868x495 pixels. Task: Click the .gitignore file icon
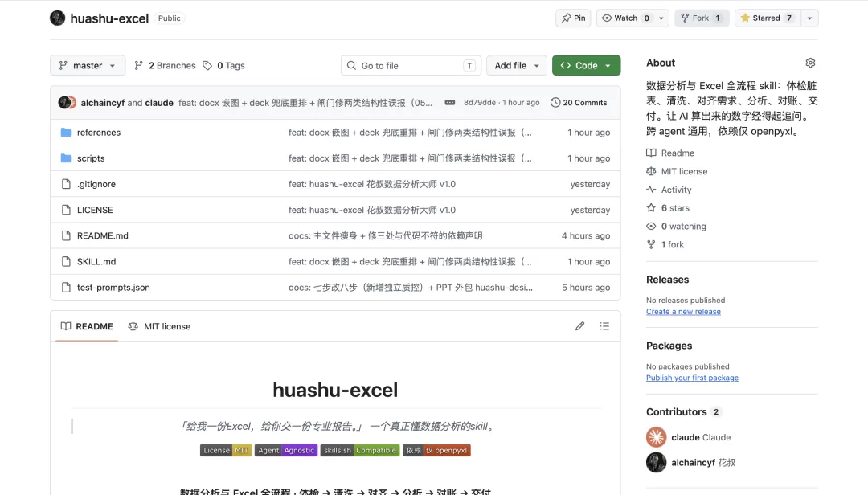66,184
